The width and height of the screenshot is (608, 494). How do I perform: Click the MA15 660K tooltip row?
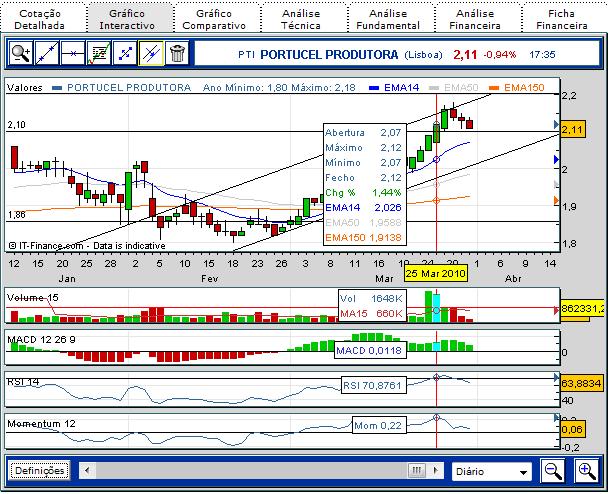pos(371,313)
